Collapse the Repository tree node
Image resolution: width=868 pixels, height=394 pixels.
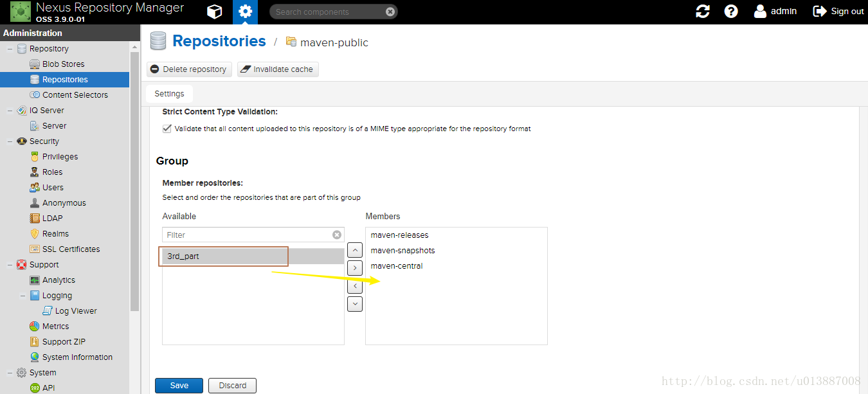tap(10, 48)
